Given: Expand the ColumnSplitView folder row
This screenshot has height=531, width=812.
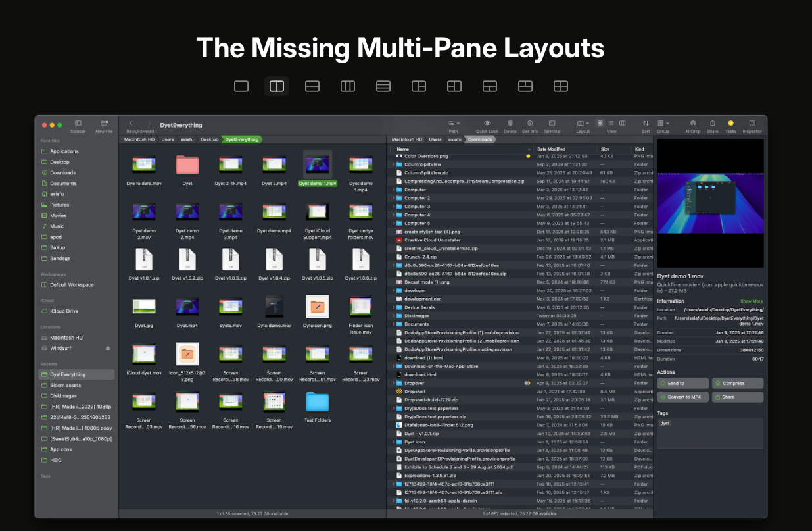Looking at the screenshot, I should pos(393,164).
